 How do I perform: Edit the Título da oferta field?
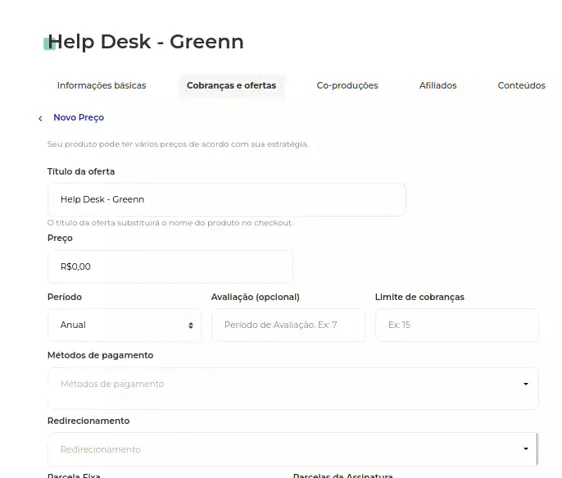[x=227, y=200]
